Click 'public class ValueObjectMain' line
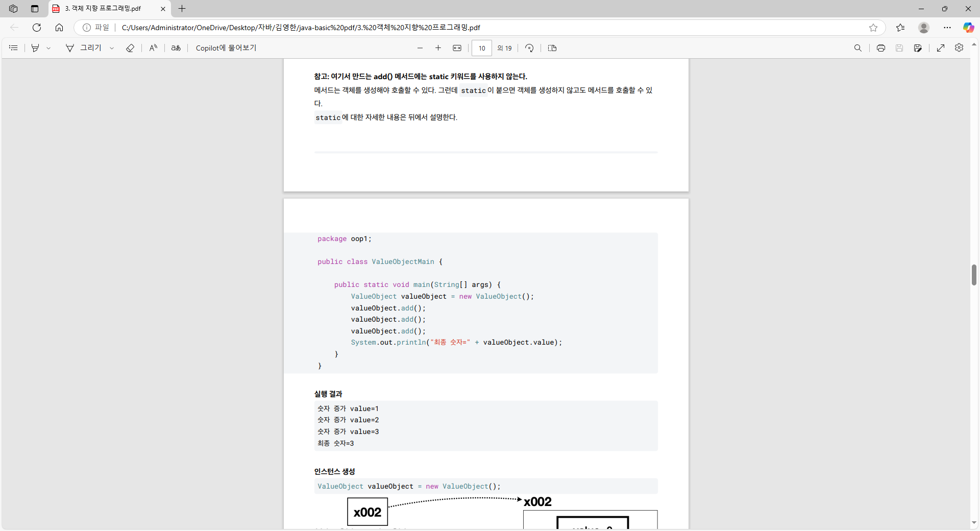Screen dimensions: 980x531 click(380, 262)
